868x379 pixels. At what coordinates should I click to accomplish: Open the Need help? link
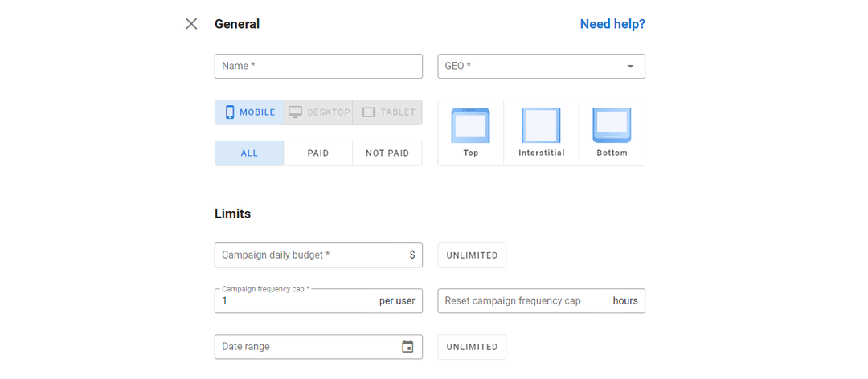[x=612, y=24]
